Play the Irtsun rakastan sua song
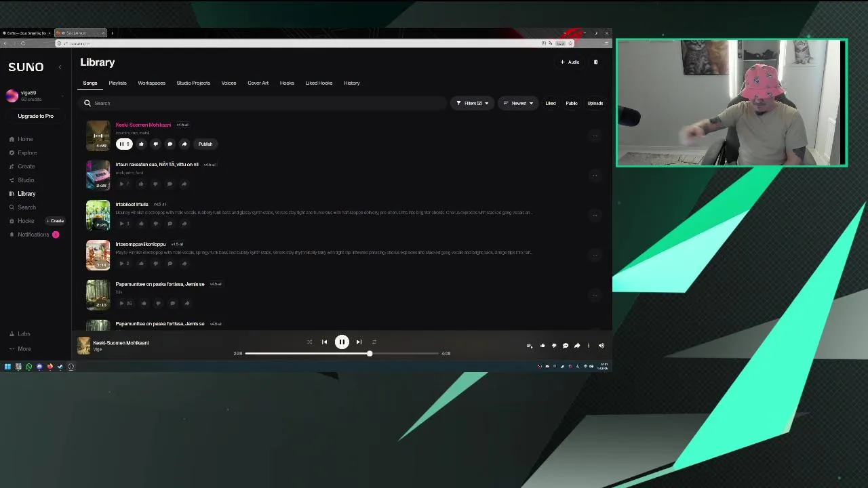Image resolution: width=868 pixels, height=488 pixels. pos(123,184)
